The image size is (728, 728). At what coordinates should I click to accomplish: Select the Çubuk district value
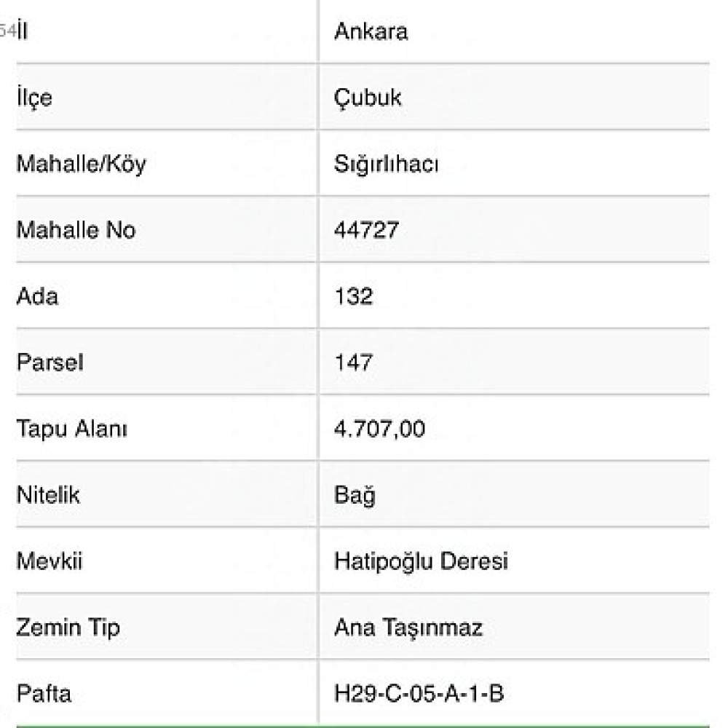coord(367,98)
